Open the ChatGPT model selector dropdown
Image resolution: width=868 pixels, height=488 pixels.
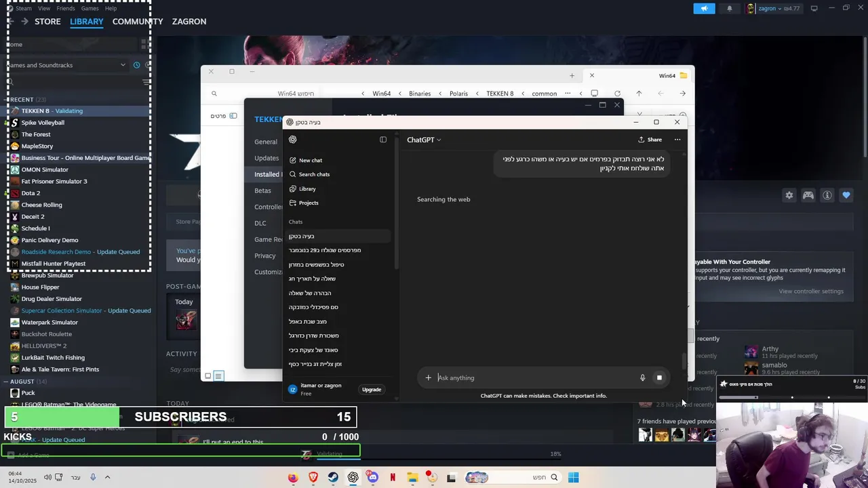click(424, 140)
